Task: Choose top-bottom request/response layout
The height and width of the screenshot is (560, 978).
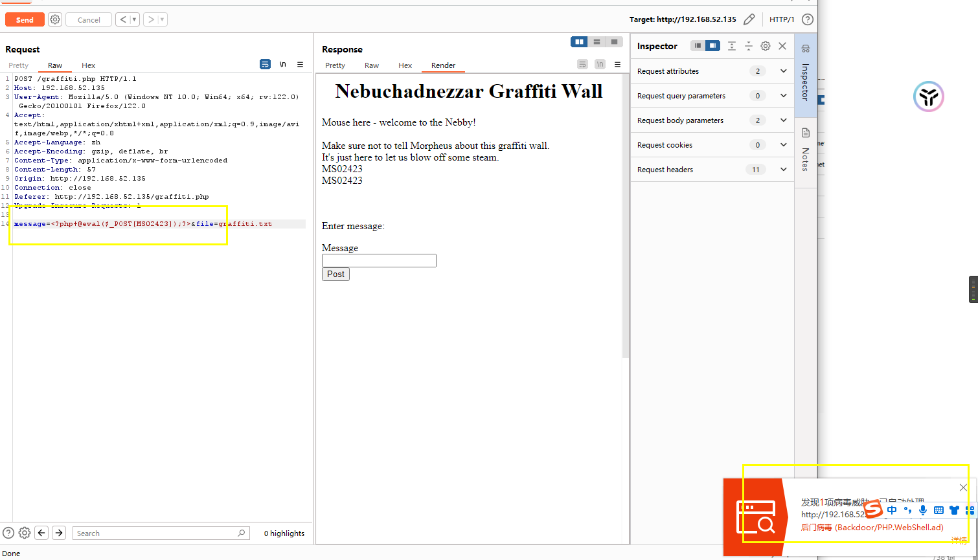Action: pos(597,41)
